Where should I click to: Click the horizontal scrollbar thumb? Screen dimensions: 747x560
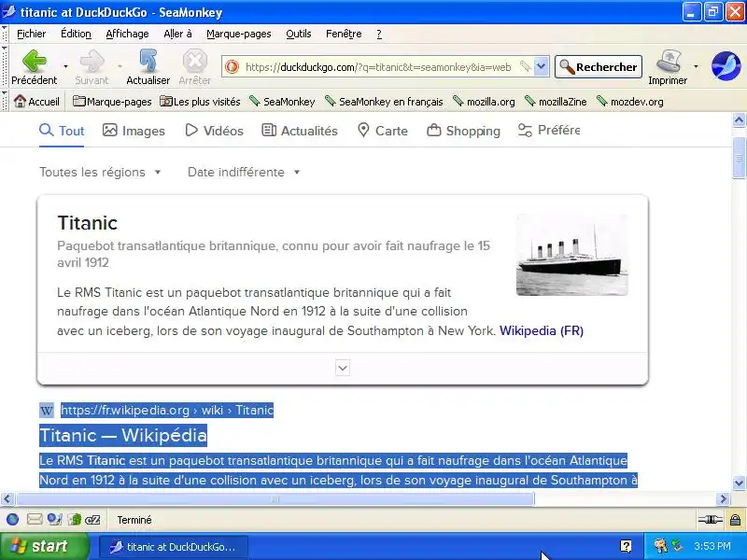[275, 499]
